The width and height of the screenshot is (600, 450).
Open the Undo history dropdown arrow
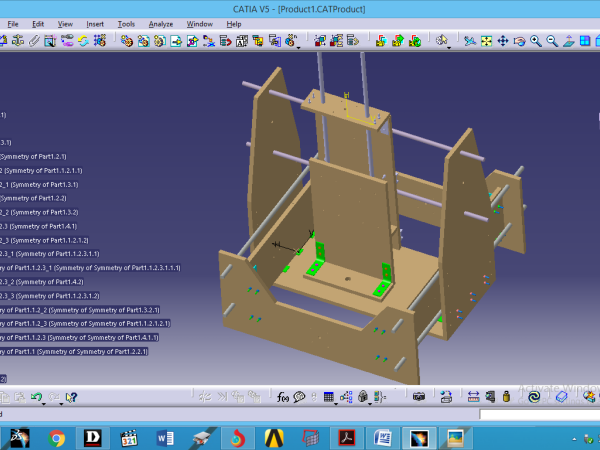44,404
